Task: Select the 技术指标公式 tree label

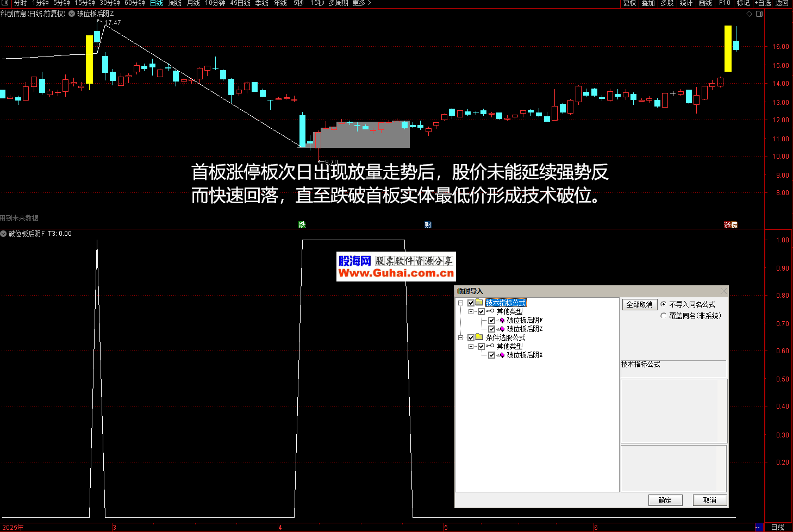Action: pyautogui.click(x=505, y=303)
